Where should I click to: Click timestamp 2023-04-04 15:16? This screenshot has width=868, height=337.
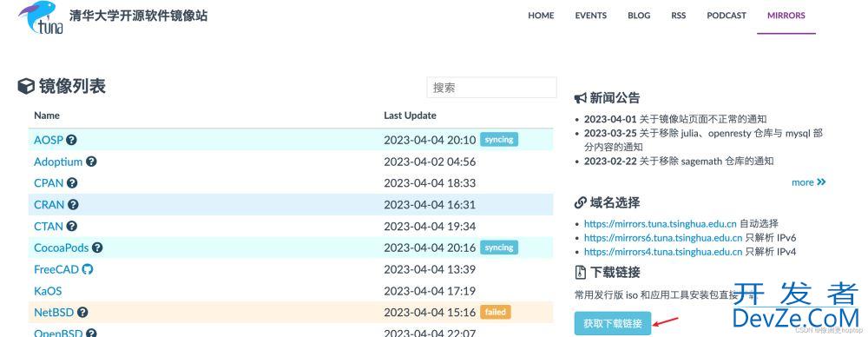point(430,313)
